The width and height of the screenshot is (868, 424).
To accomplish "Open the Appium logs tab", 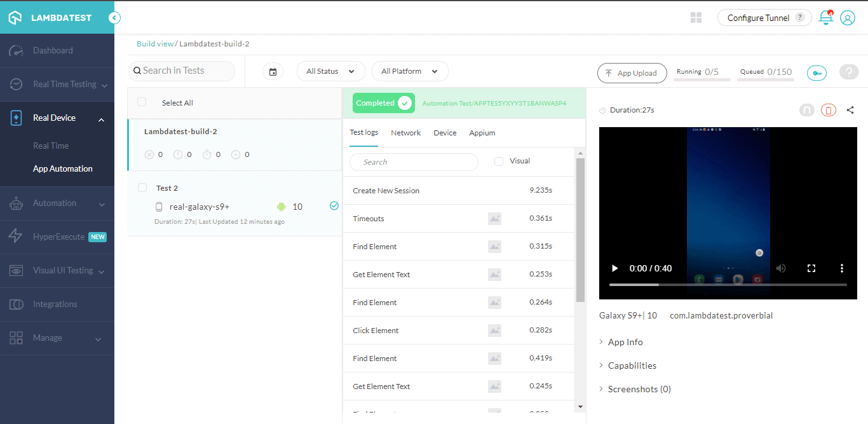I will pos(482,132).
